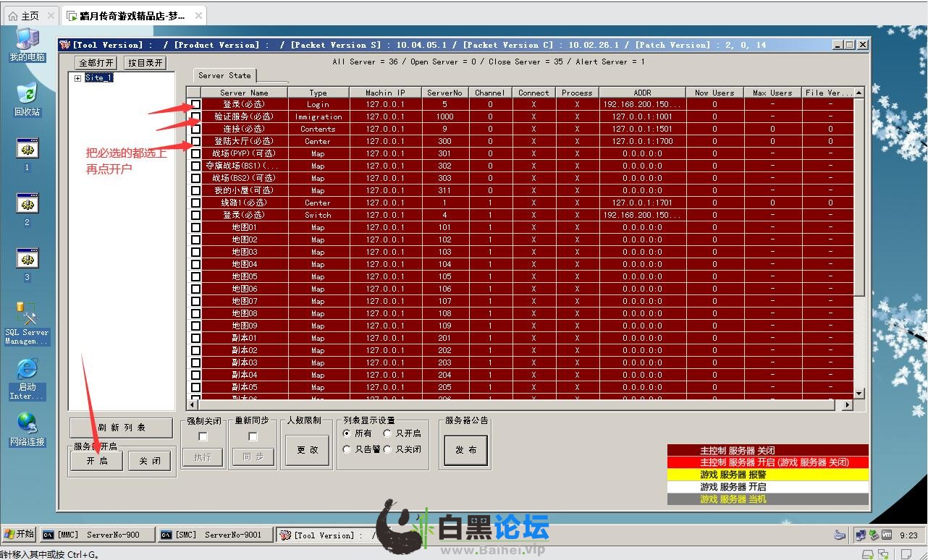The height and width of the screenshot is (560, 928).
Task: Check the box for 登陆大厅(必选) row
Action: tap(195, 141)
